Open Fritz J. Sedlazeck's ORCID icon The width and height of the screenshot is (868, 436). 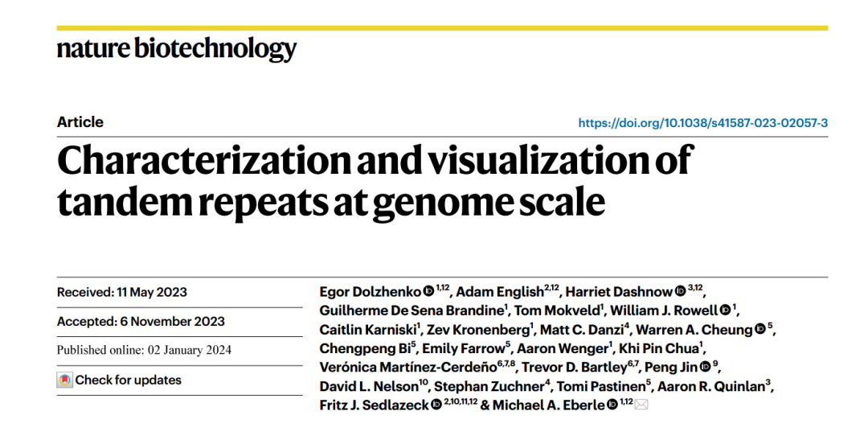pyautogui.click(x=436, y=405)
